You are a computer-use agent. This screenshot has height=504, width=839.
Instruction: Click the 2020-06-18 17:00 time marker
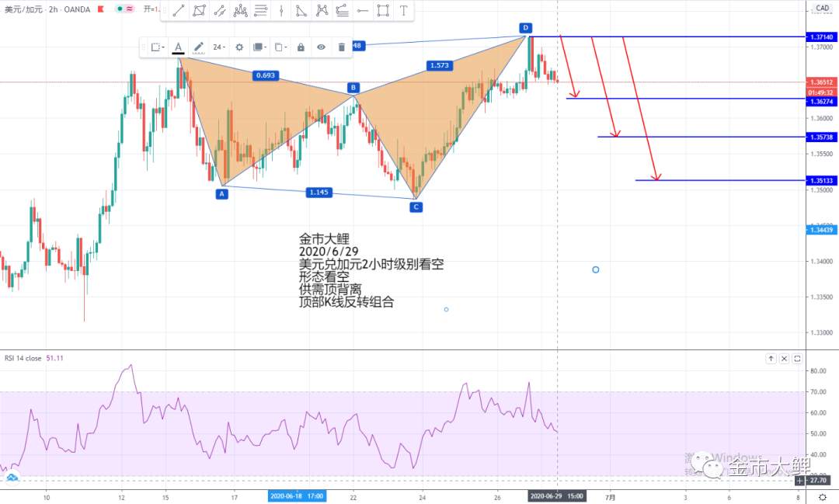click(x=297, y=496)
